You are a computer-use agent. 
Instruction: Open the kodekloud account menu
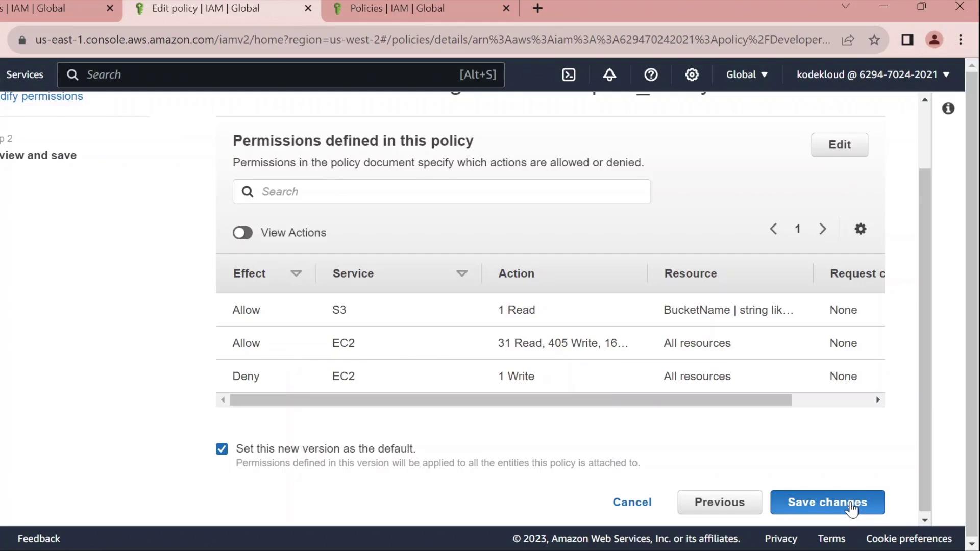[x=873, y=74]
